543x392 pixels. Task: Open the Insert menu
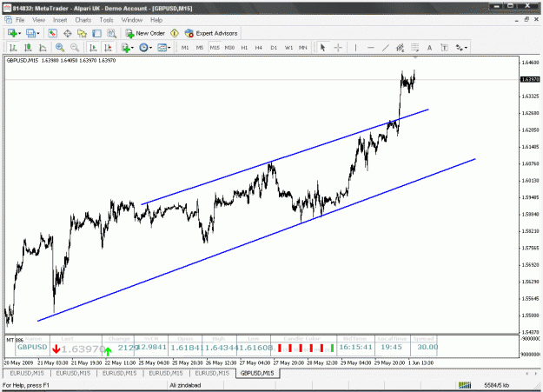point(60,20)
